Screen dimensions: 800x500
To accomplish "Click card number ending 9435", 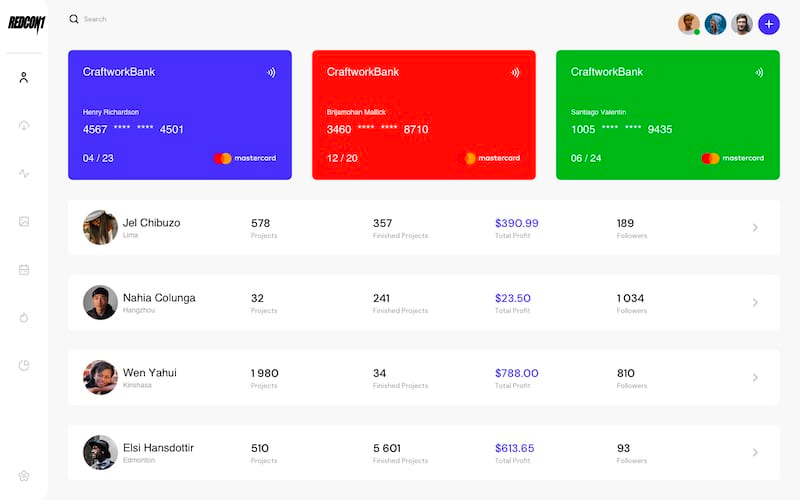I will [x=621, y=129].
